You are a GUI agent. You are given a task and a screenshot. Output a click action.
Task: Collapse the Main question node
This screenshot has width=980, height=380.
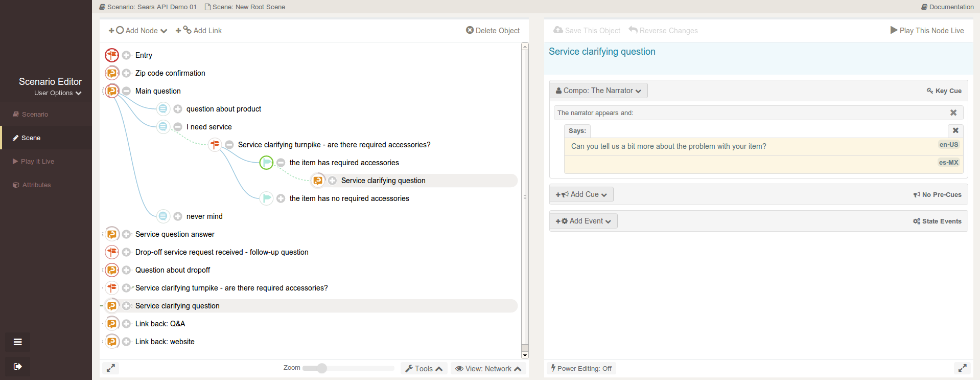pos(126,91)
